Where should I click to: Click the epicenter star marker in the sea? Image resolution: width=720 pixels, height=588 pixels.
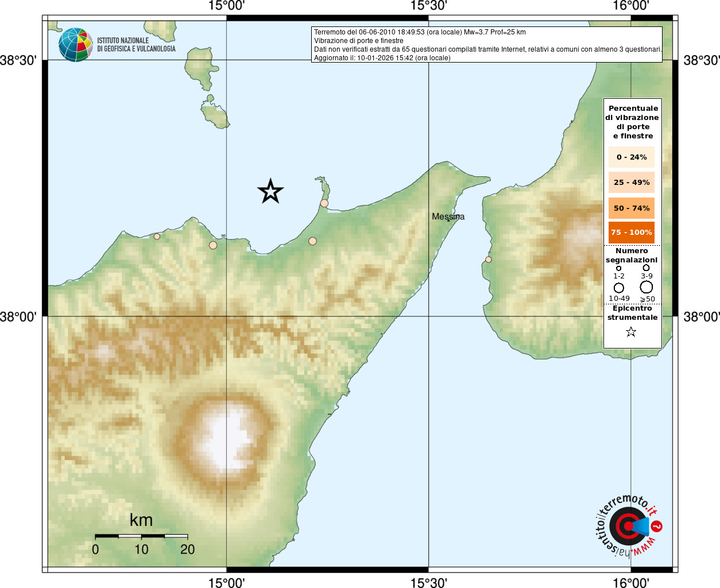[x=270, y=191]
